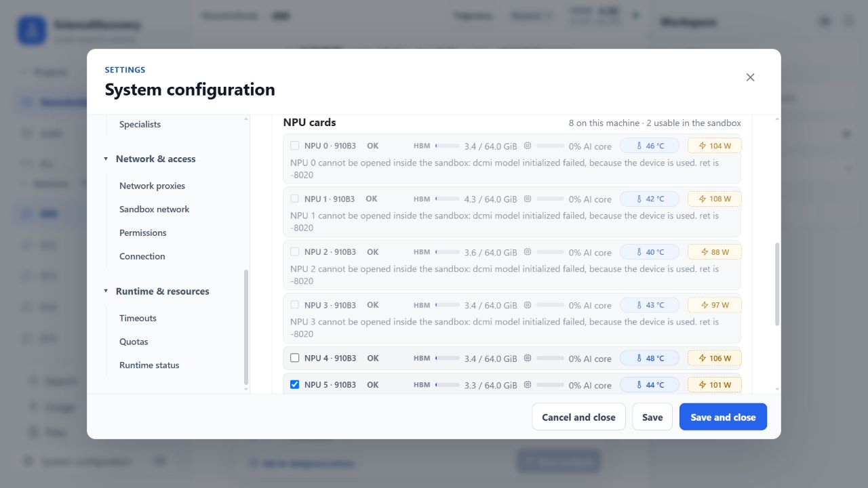Select Connection in the settings sidebar
Screen dimensions: 868x488
tap(142, 256)
